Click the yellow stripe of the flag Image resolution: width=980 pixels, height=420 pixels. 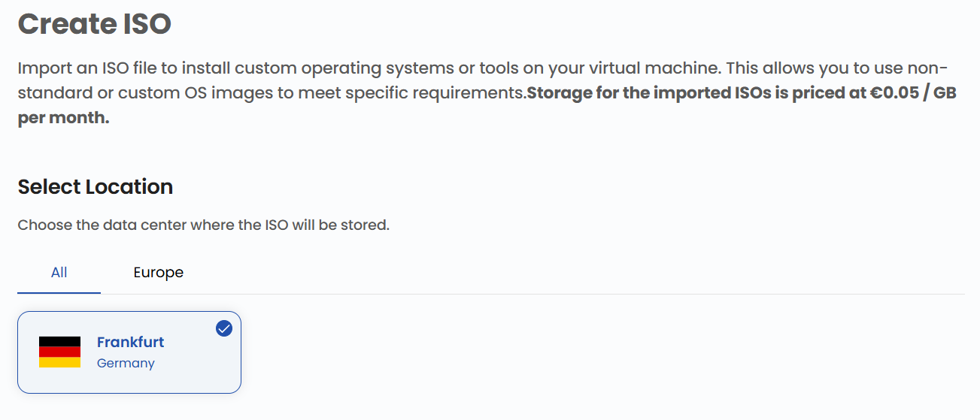59,362
